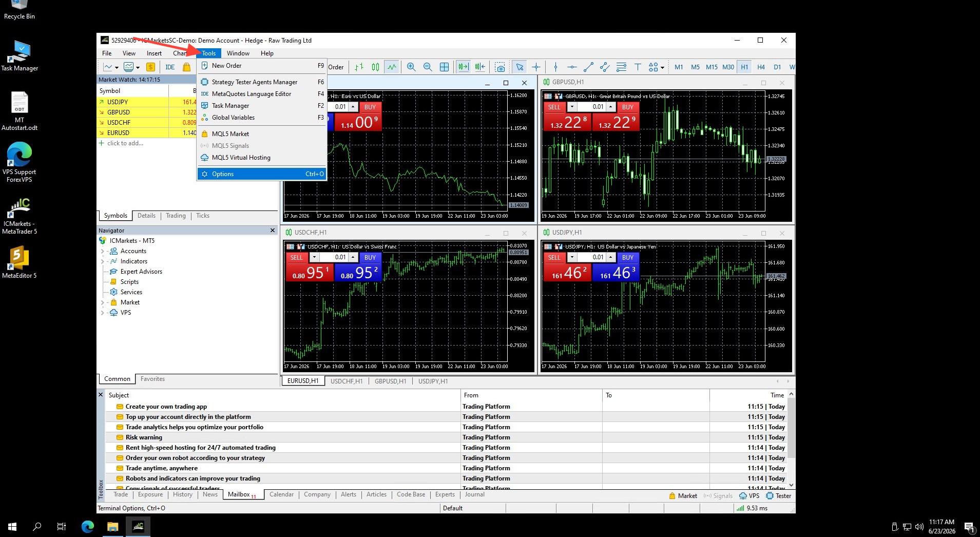
Task: Choose MQL5 Virtual Hosting menu entry
Action: 262,158
